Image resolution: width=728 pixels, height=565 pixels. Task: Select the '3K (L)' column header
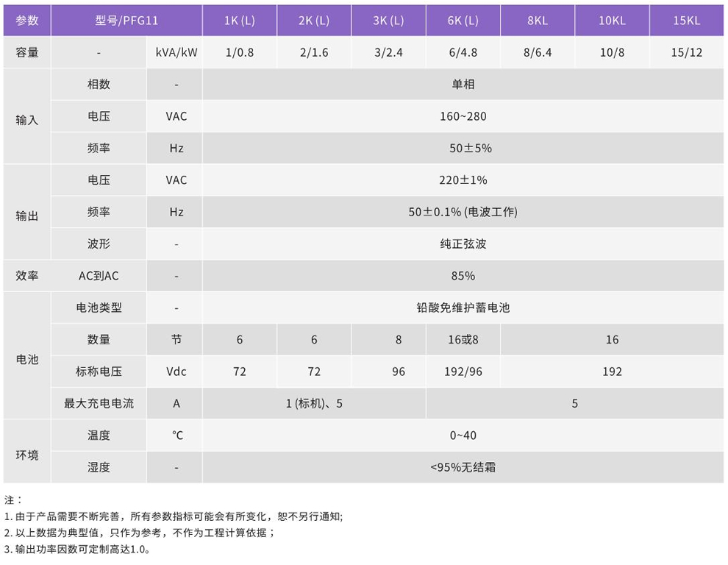click(388, 21)
